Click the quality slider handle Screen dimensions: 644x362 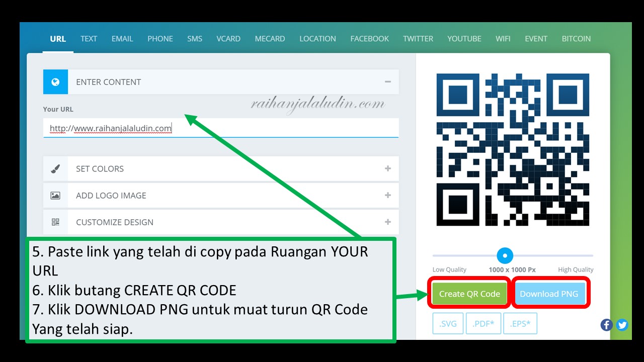pyautogui.click(x=505, y=255)
